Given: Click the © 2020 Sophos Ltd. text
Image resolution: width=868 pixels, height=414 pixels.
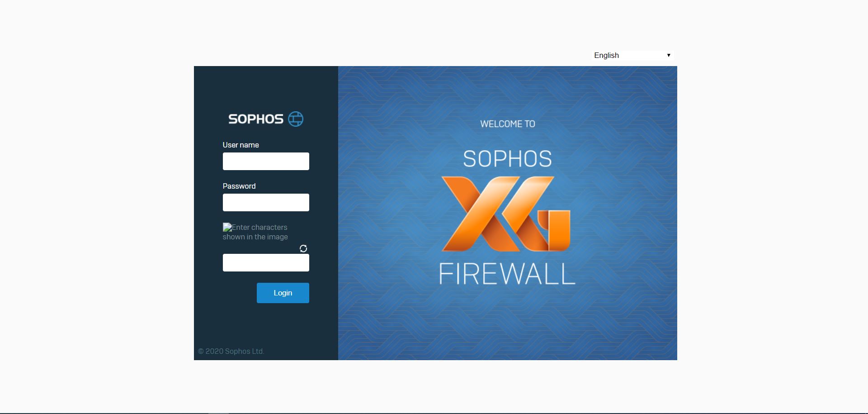Looking at the screenshot, I should [231, 351].
